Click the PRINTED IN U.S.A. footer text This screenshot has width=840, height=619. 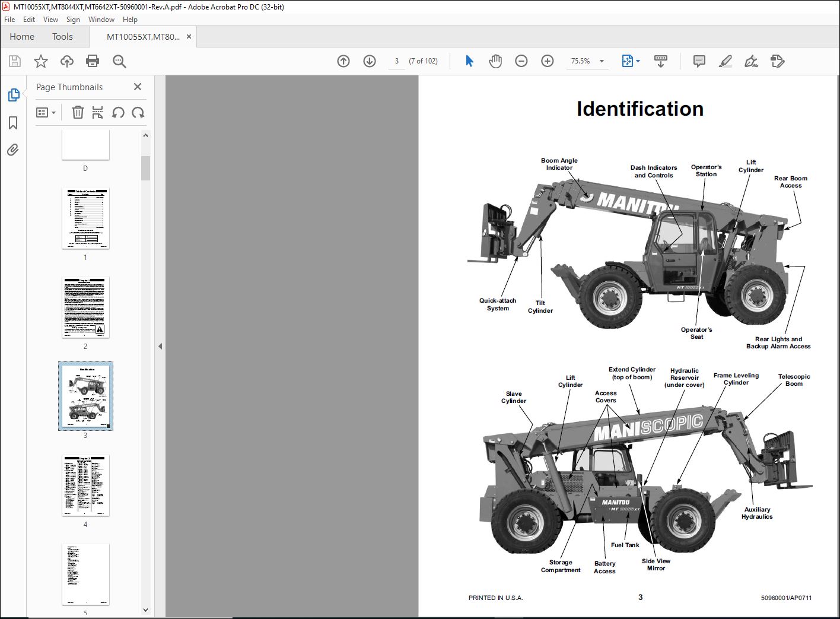(x=496, y=598)
